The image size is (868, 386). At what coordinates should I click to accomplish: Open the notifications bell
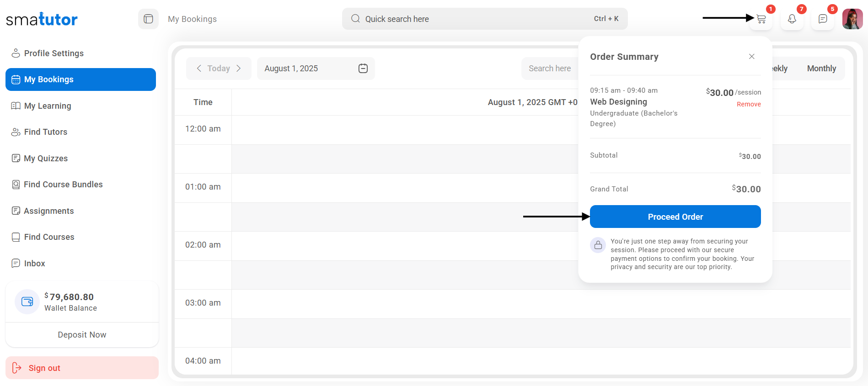[792, 19]
